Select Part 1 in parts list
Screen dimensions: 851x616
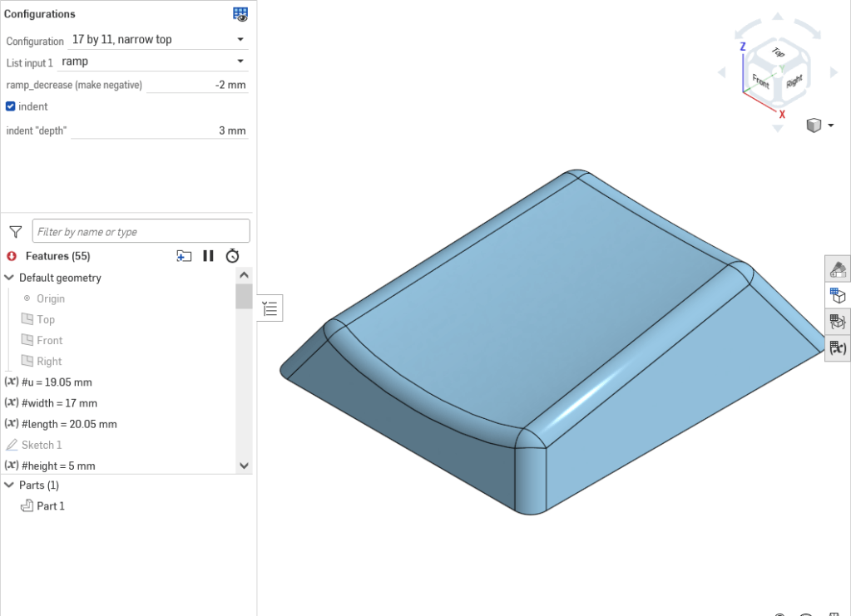[50, 505]
